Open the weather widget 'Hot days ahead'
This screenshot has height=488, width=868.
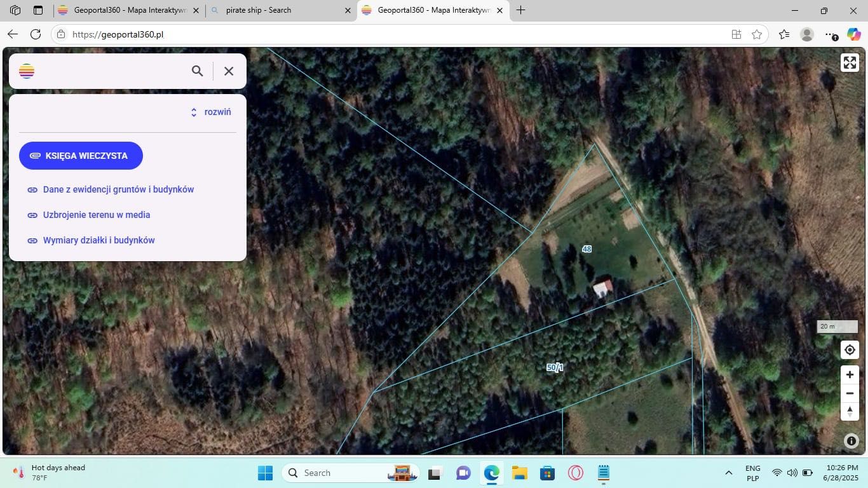point(50,473)
